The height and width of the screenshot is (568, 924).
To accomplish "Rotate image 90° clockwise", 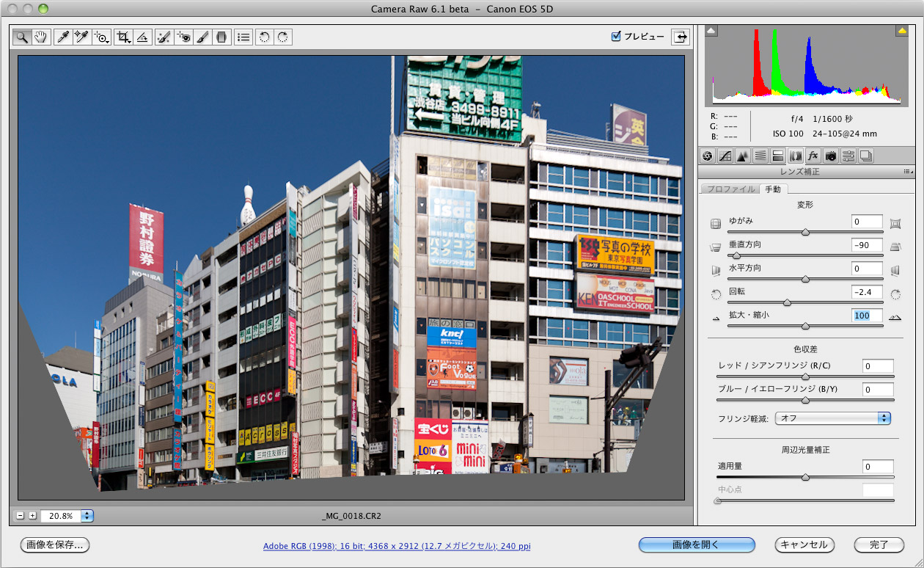I will coord(283,37).
